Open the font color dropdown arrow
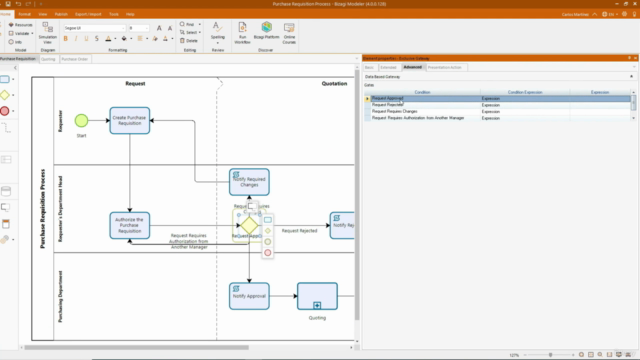The height and width of the screenshot is (360, 640). 115,39
